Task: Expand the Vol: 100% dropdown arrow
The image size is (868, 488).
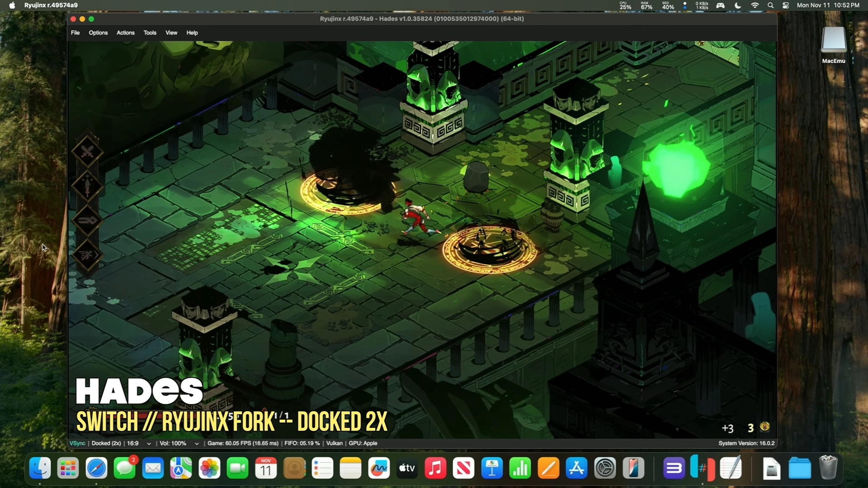Action: pos(197,444)
